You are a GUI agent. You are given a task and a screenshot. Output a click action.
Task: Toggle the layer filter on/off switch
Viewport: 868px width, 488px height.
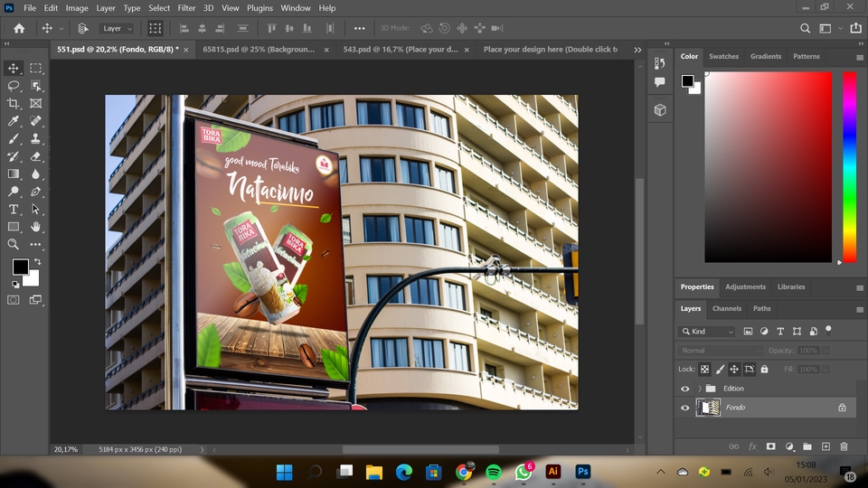click(829, 331)
